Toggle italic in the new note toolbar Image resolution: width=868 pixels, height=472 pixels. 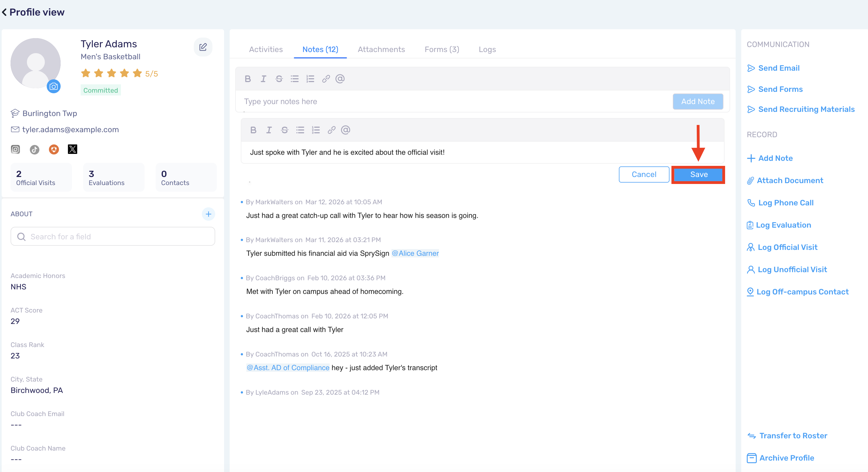(x=264, y=78)
